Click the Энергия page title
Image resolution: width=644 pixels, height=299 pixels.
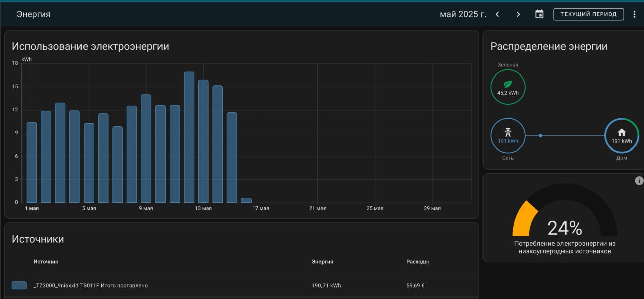[34, 14]
